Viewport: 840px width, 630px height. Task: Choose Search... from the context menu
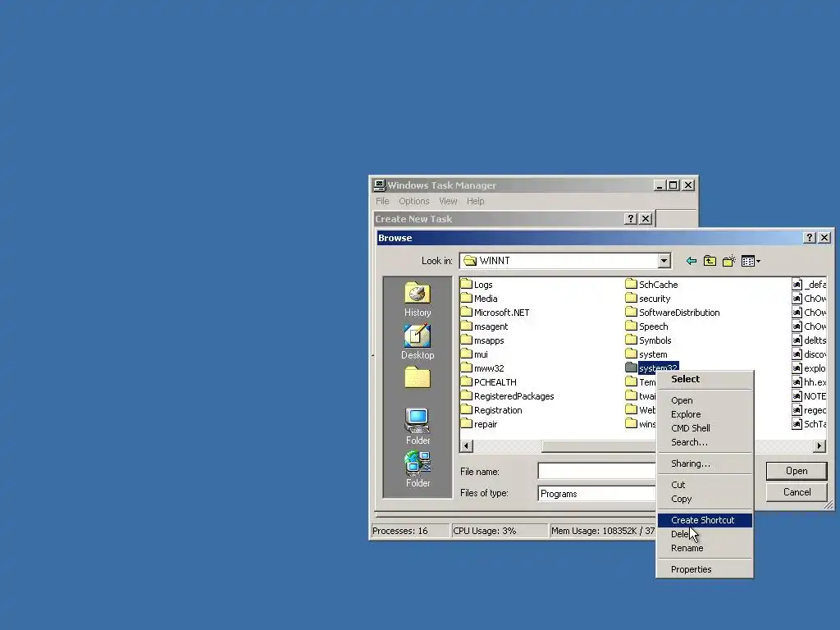click(705, 442)
